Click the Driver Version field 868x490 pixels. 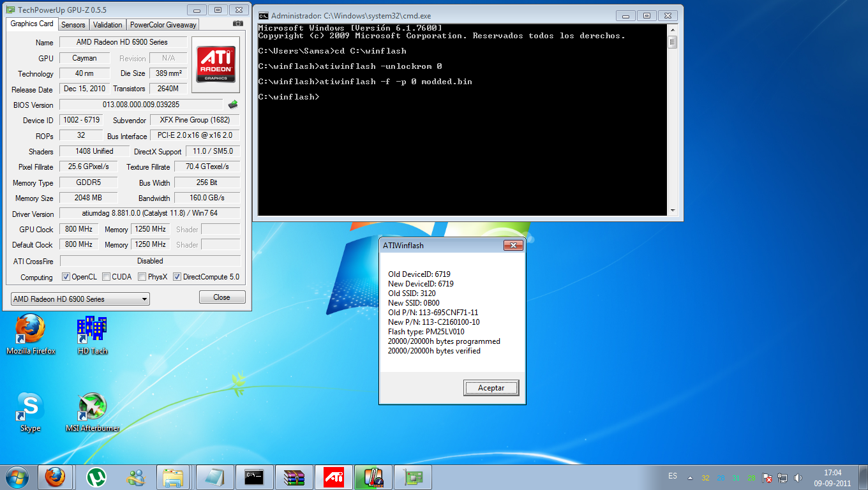150,214
